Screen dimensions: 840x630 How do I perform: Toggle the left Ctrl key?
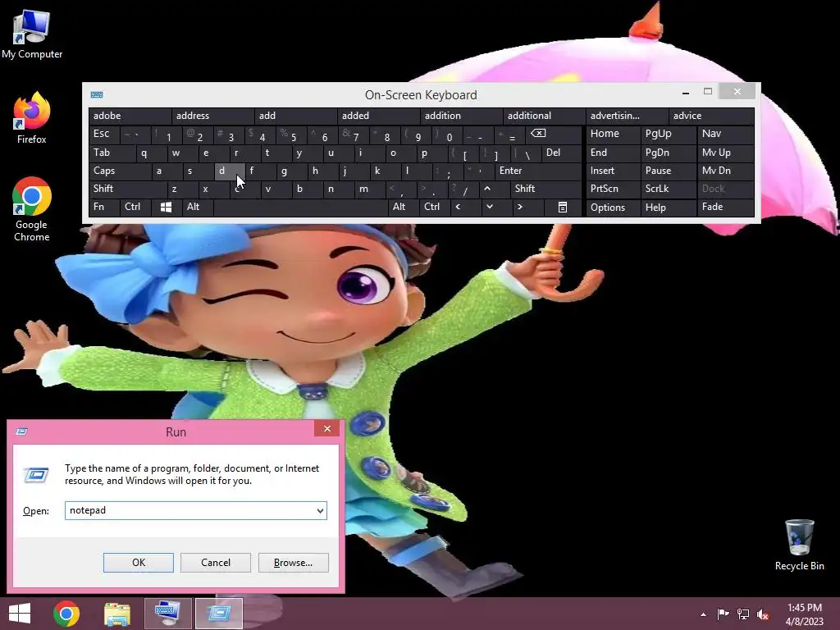[135, 207]
